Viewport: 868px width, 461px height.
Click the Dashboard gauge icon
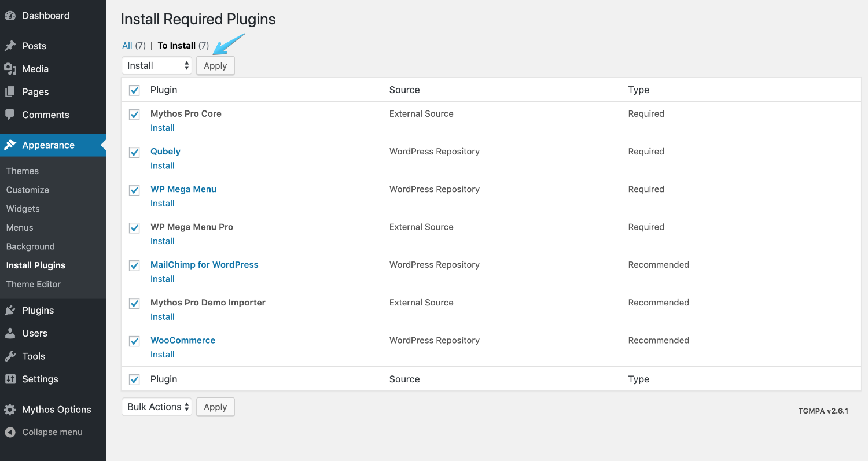10,16
